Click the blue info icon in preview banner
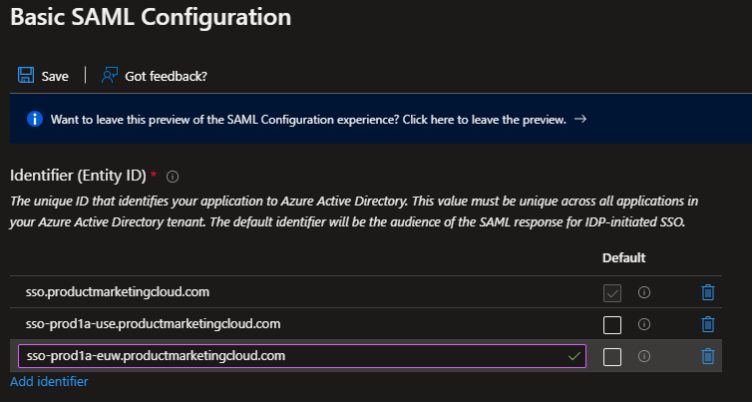 point(35,119)
